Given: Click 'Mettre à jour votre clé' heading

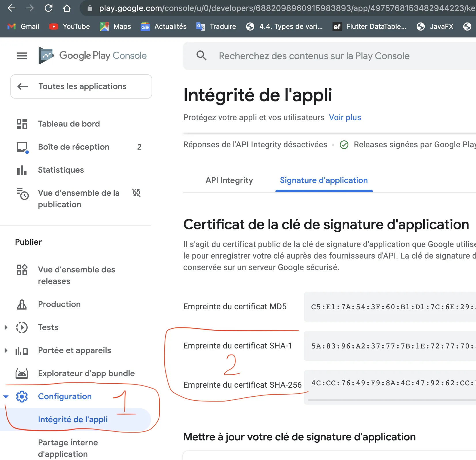Looking at the screenshot, I should pos(299,437).
